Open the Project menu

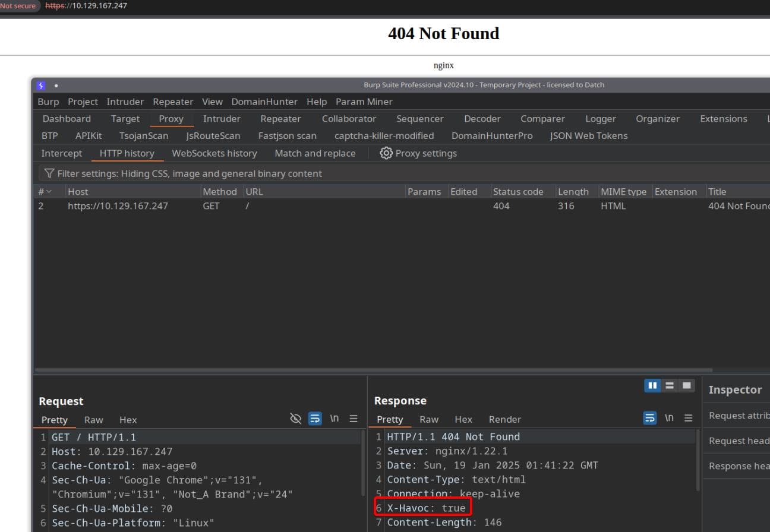click(83, 102)
